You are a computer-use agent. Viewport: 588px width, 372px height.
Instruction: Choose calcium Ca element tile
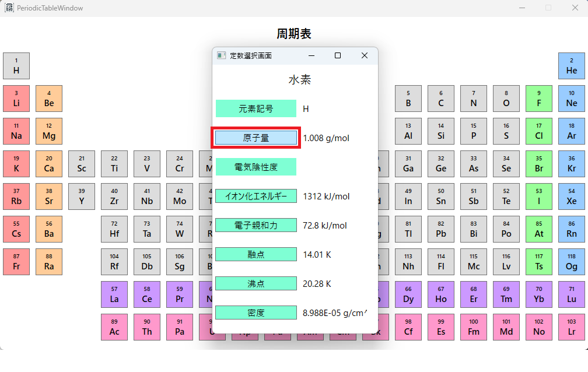[49, 164]
